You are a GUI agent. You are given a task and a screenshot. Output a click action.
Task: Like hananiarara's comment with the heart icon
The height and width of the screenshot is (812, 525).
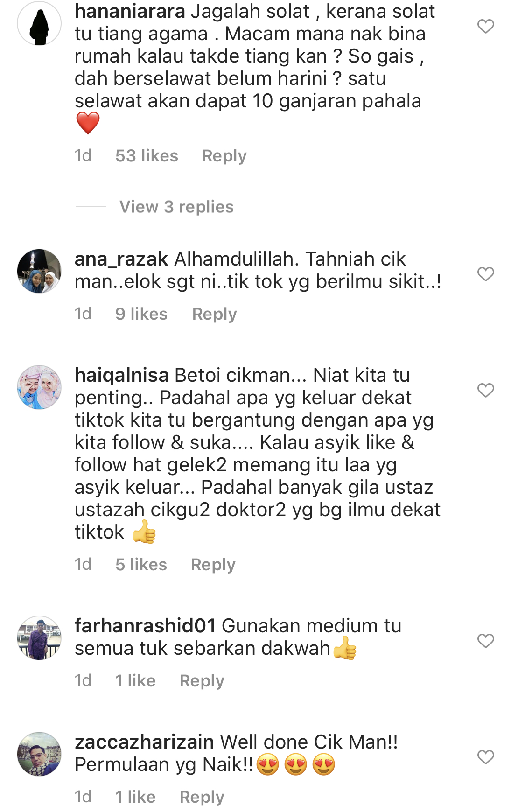point(485,27)
